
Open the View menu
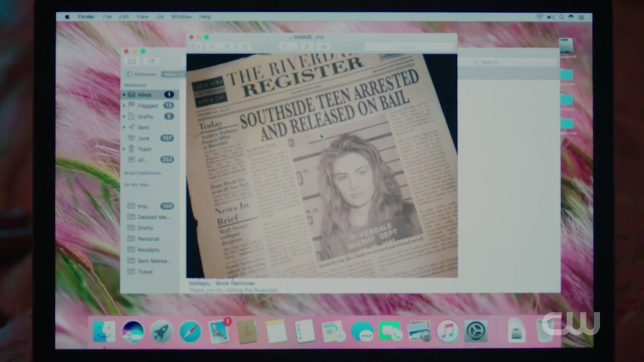[142, 17]
